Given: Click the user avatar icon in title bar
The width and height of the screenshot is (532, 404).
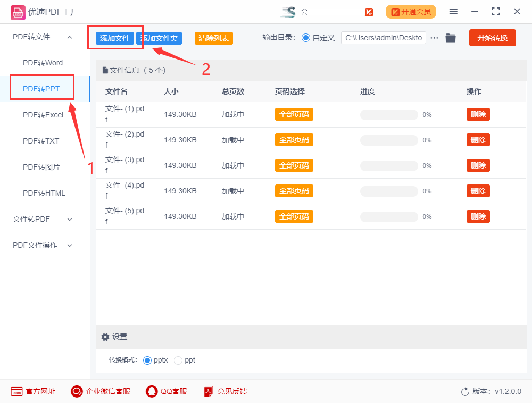Looking at the screenshot, I should pyautogui.click(x=289, y=12).
